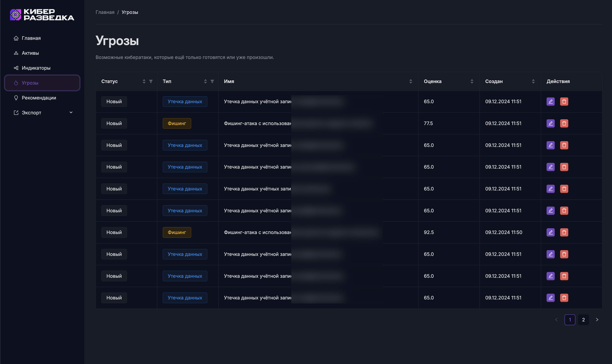This screenshot has height=364, width=612.
Task: Go to previous page with left arrow
Action: [556, 320]
